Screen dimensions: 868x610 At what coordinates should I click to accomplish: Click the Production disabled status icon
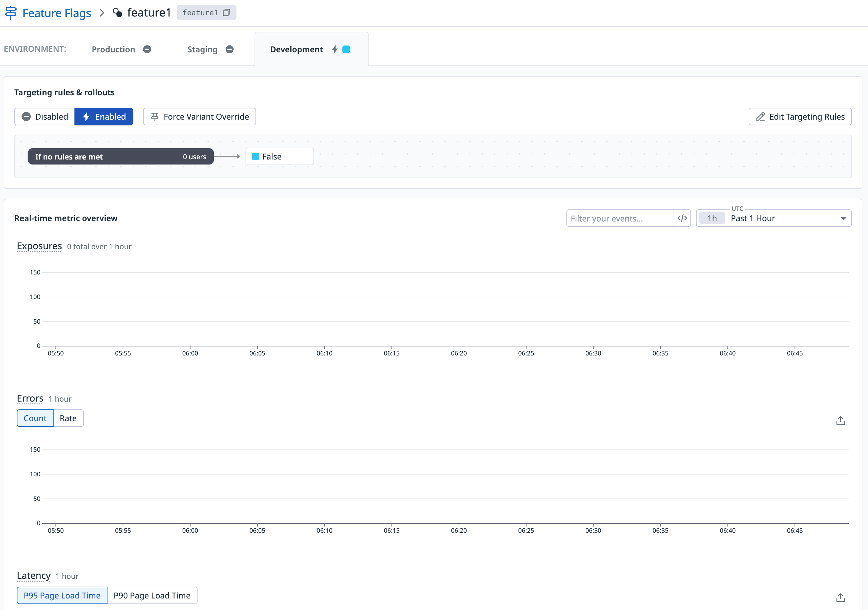click(147, 50)
